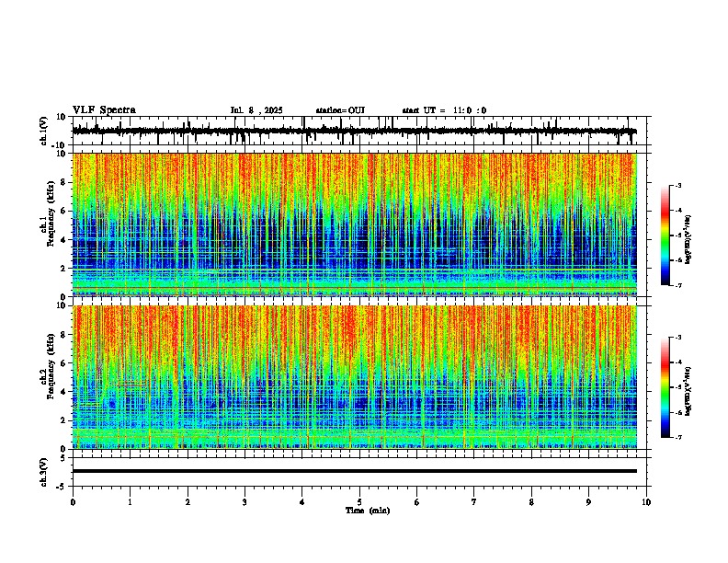This screenshot has width=728, height=563.
Task: Click the ch.1 spectrogram panel
Action: [354, 224]
